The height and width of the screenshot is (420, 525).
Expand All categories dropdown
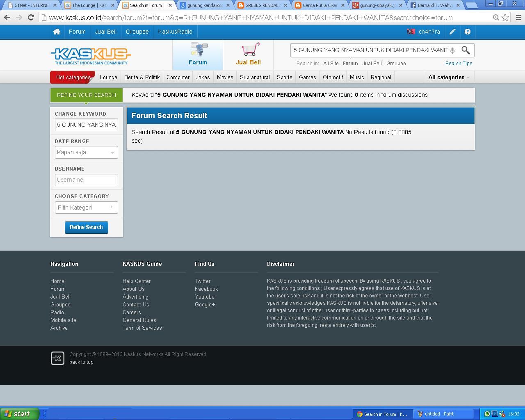coord(449,77)
